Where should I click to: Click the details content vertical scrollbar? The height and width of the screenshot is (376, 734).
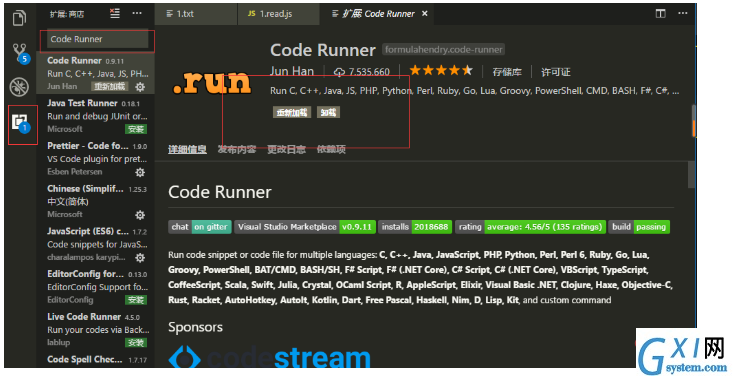point(691,174)
